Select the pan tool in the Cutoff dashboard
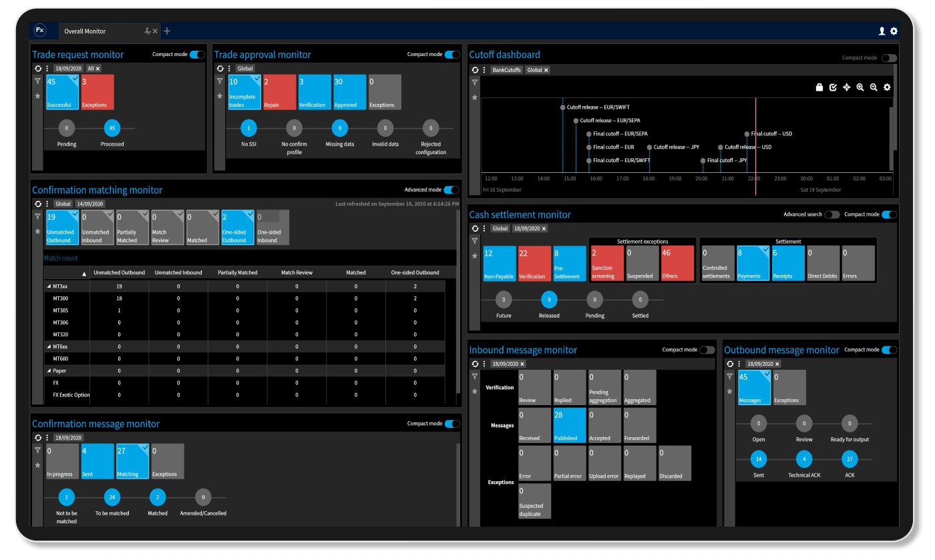The height and width of the screenshot is (560, 935). (846, 87)
